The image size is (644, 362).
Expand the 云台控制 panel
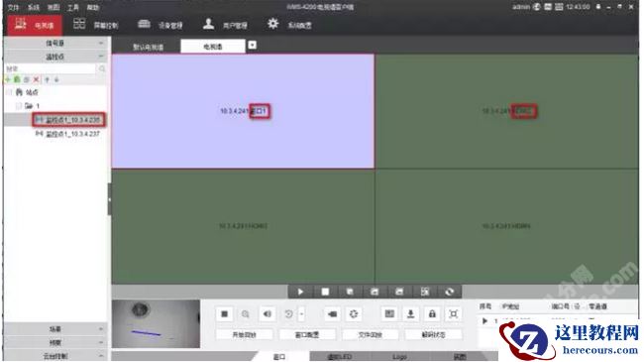pyautogui.click(x=55, y=356)
